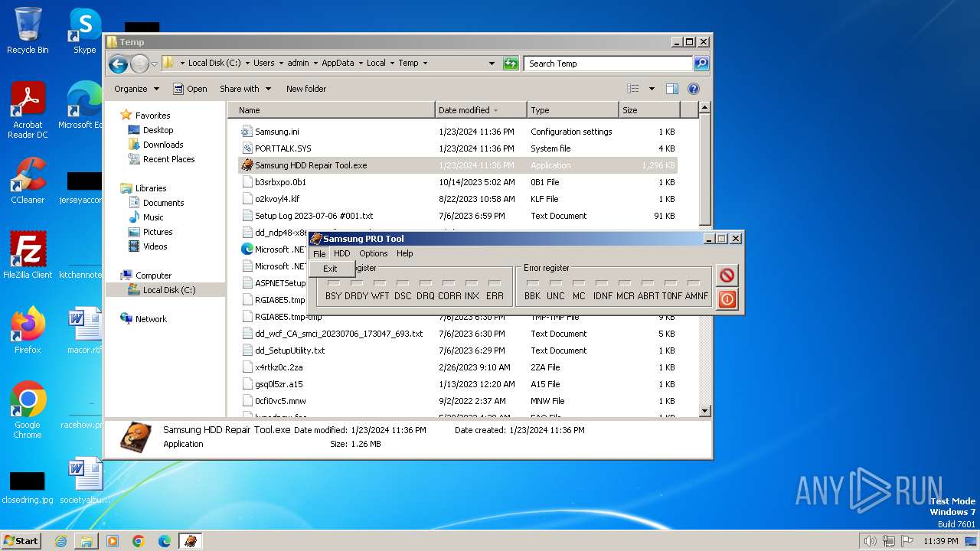Click the Explorer help question mark icon
The image size is (980, 551).
click(694, 89)
